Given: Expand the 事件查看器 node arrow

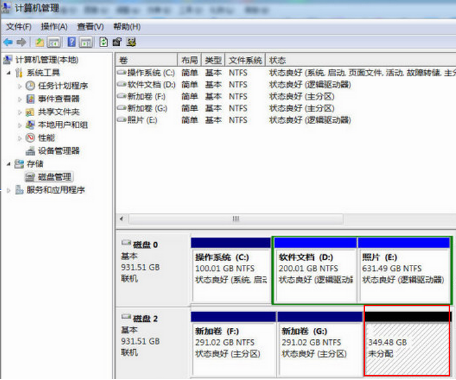Looking at the screenshot, I should (19, 99).
